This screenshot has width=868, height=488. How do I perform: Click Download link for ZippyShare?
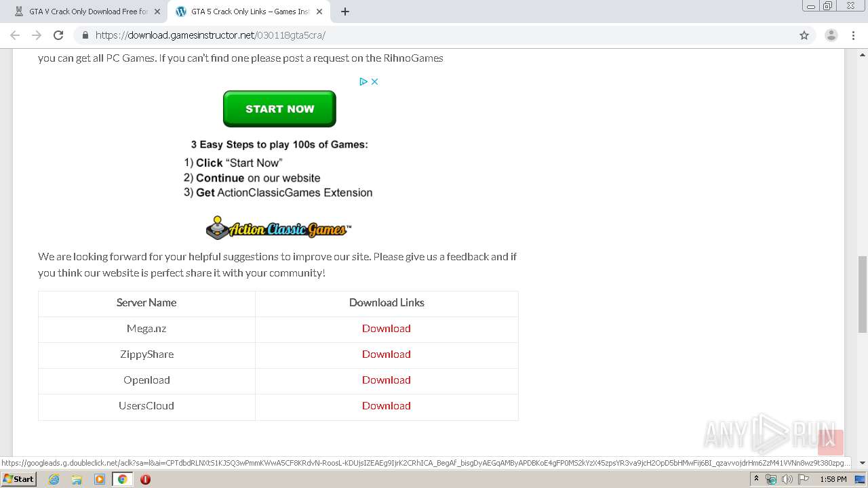(386, 354)
